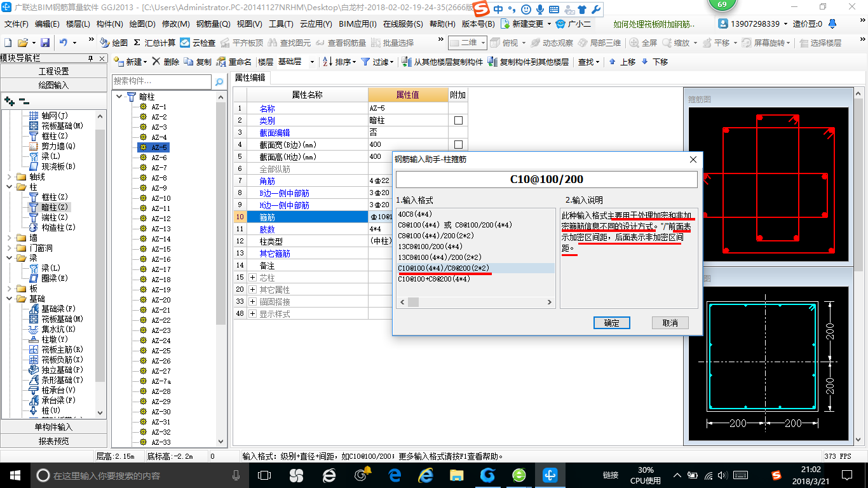Expand the 锚固搭接 property group
The width and height of the screenshot is (868, 488).
(252, 302)
